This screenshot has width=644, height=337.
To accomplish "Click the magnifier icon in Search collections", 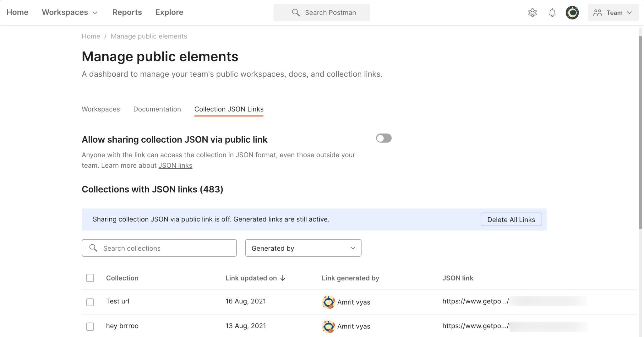I will pos(93,248).
